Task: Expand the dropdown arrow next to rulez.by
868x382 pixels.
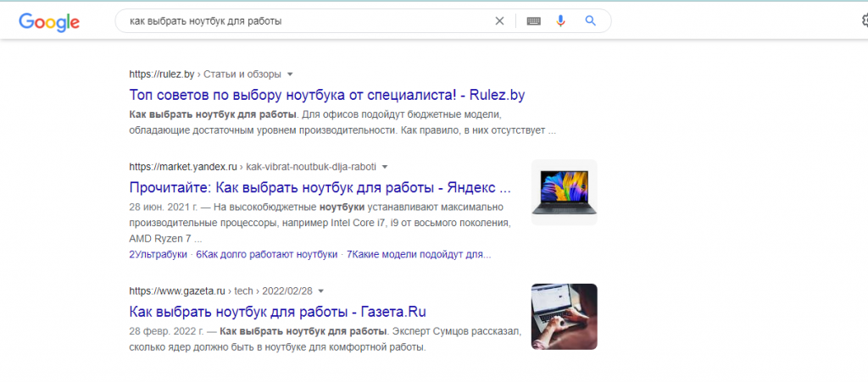Action: [290, 74]
